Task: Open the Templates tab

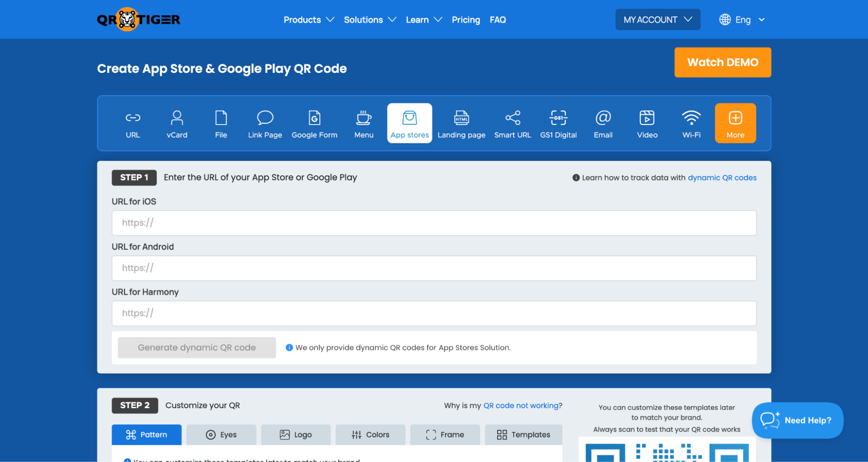Action: (x=523, y=435)
